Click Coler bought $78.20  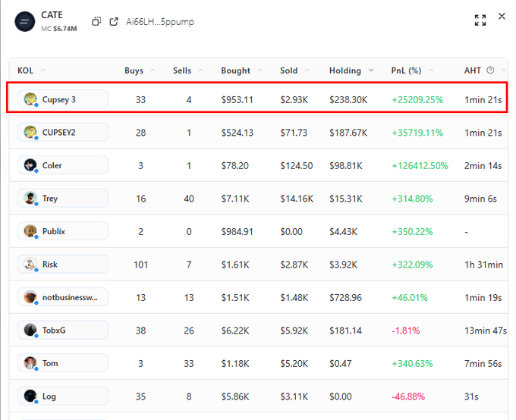[x=235, y=165]
